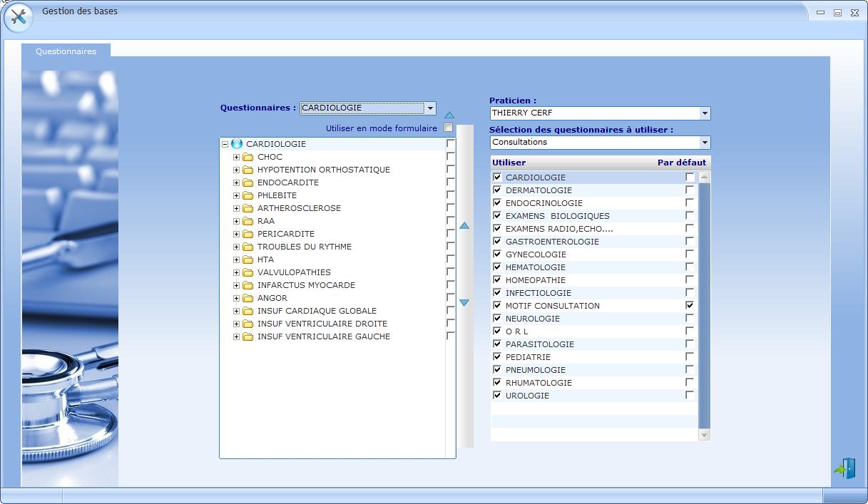Enable 'Utiliser en mode formulaire' checkbox
The height and width of the screenshot is (504, 868).
pos(449,128)
